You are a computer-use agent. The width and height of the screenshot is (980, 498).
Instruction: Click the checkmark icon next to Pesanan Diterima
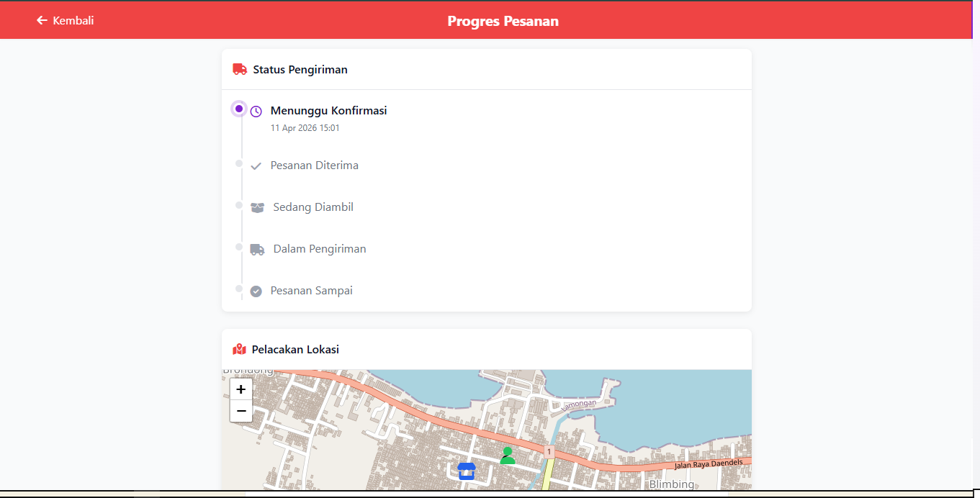(256, 166)
